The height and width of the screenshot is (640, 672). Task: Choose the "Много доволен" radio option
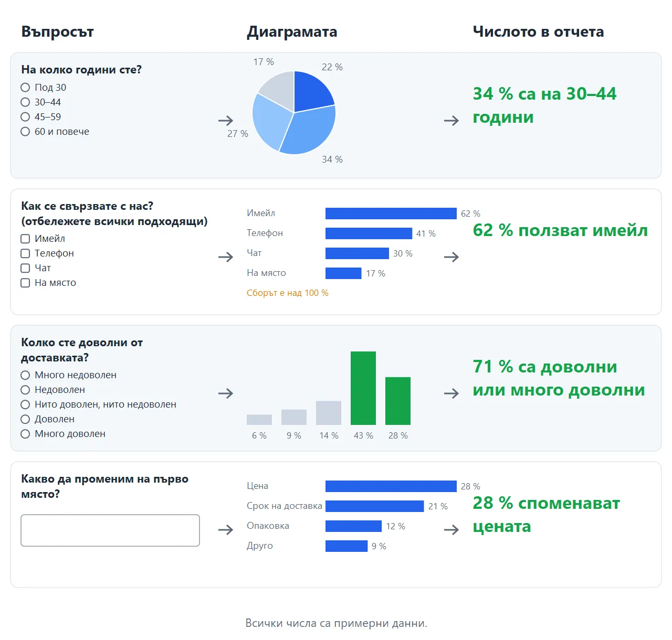(x=25, y=434)
